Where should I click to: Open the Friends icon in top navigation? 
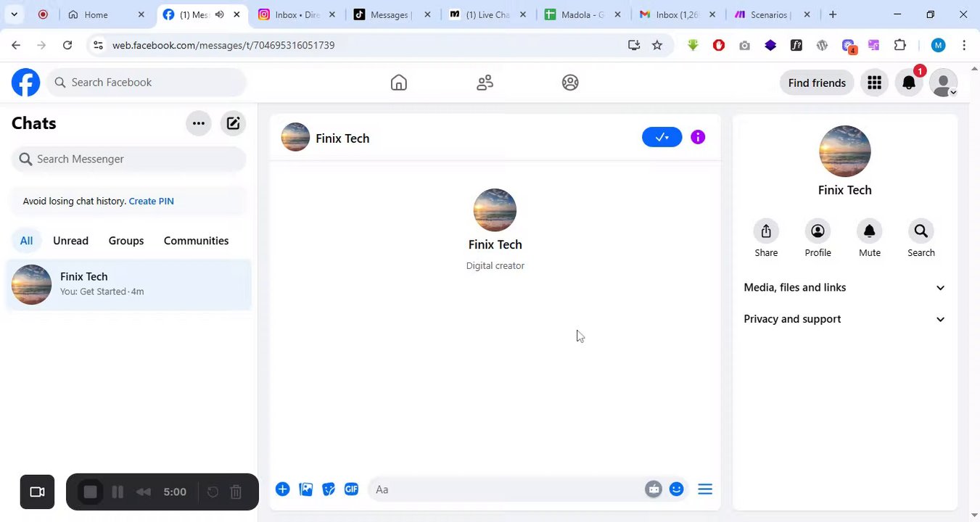point(485,83)
